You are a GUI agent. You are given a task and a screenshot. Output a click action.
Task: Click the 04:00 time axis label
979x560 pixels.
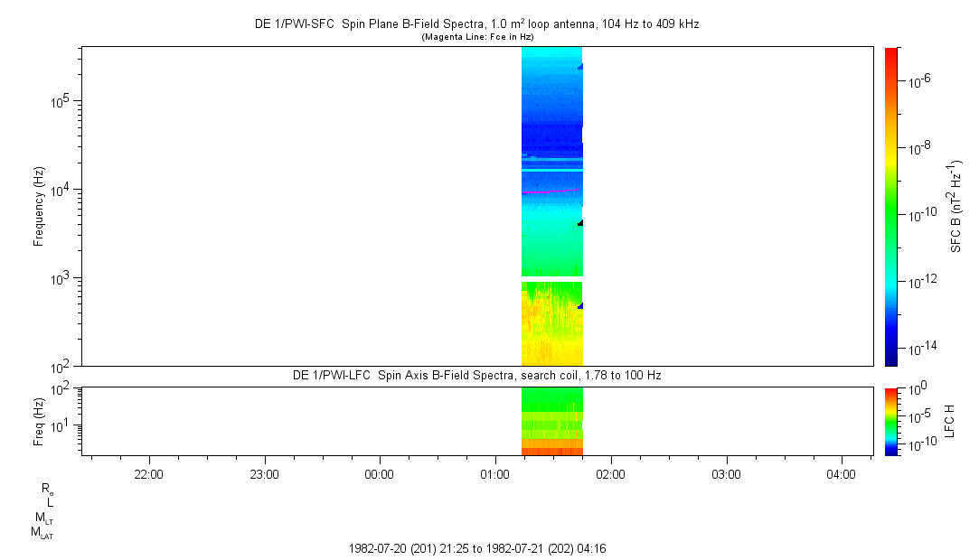842,474
